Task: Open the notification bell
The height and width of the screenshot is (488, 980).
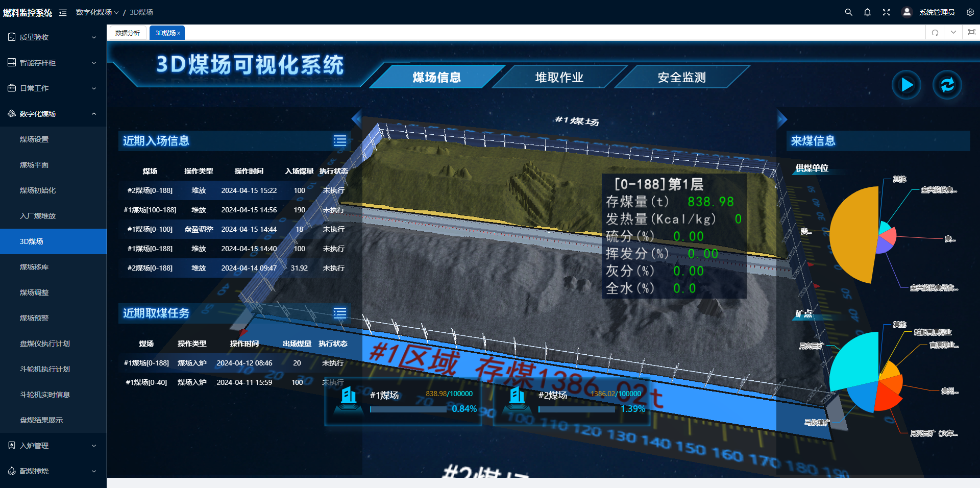Action: point(867,12)
